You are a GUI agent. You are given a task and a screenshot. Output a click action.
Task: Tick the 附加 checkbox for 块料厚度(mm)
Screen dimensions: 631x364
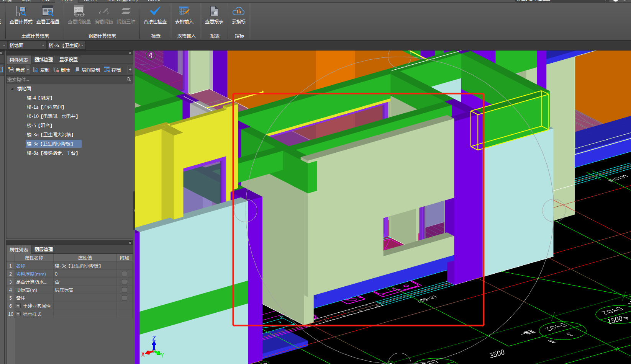pos(125,274)
